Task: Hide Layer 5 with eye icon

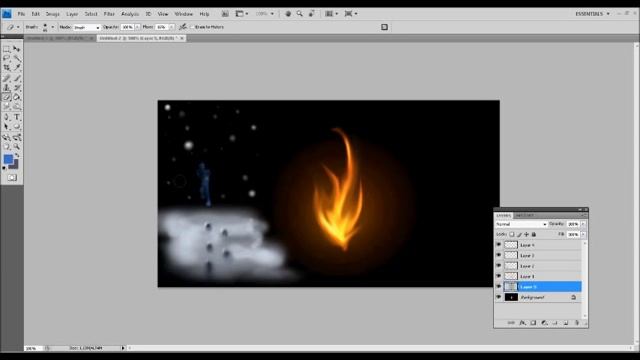Action: [498, 287]
